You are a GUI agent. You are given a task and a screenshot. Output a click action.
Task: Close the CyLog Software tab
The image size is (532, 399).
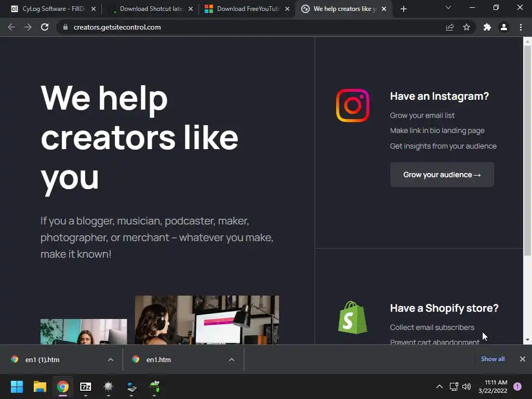[94, 9]
